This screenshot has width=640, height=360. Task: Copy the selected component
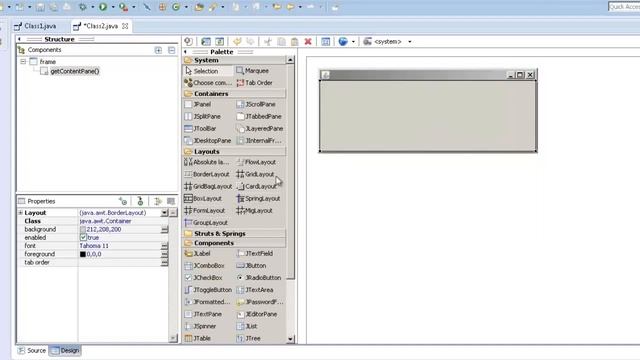tap(281, 41)
